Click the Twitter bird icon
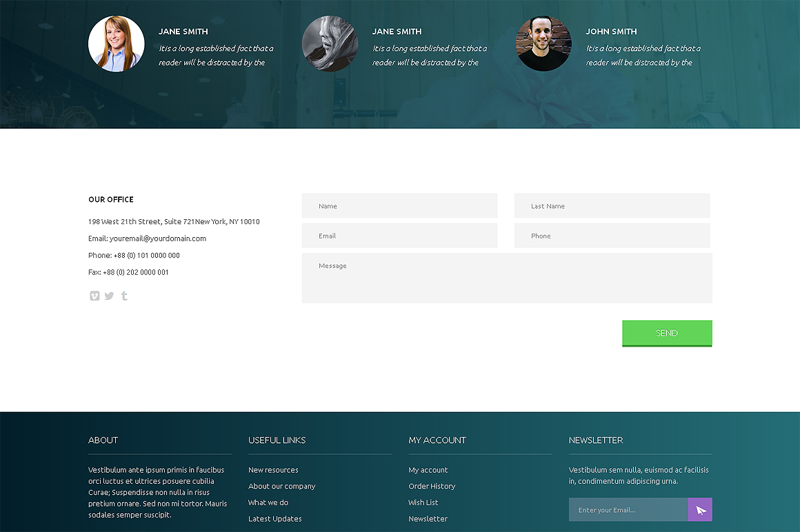This screenshot has width=800, height=532. (x=109, y=296)
